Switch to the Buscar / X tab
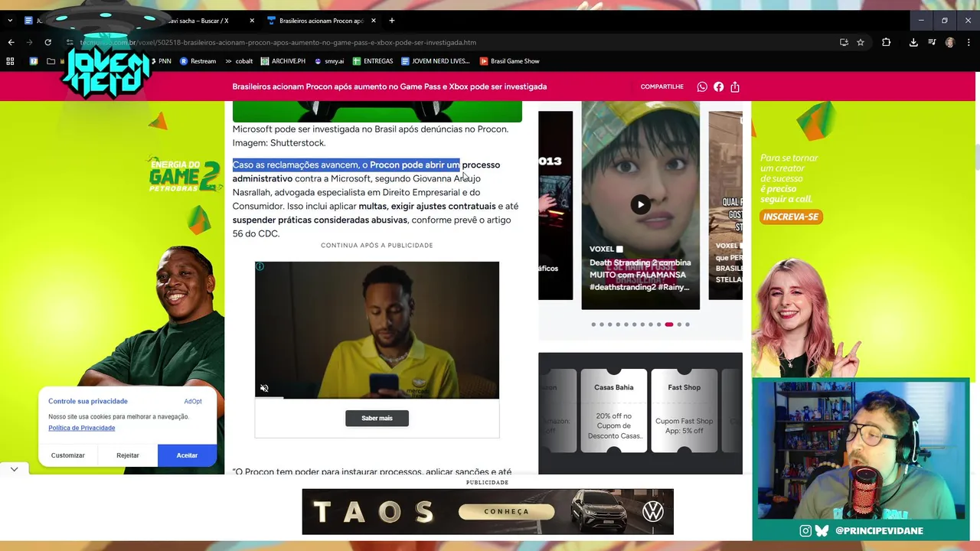Screen dimensions: 980x551 199,21
